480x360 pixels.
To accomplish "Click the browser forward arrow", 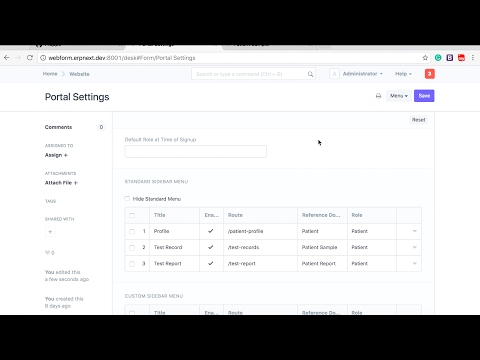I will pyautogui.click(x=18, y=58).
